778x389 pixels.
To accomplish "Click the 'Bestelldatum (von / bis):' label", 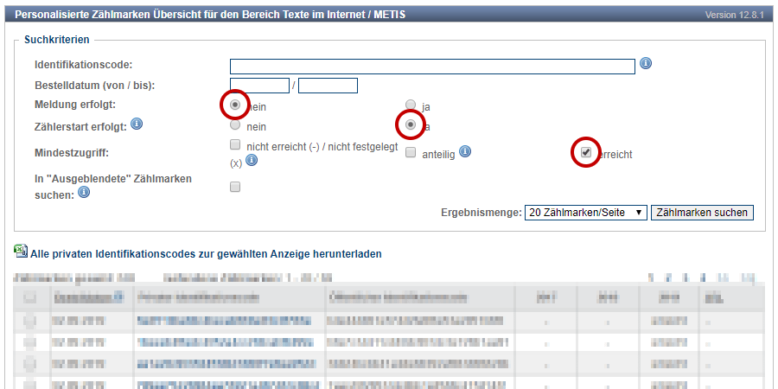I will click(x=95, y=85).
